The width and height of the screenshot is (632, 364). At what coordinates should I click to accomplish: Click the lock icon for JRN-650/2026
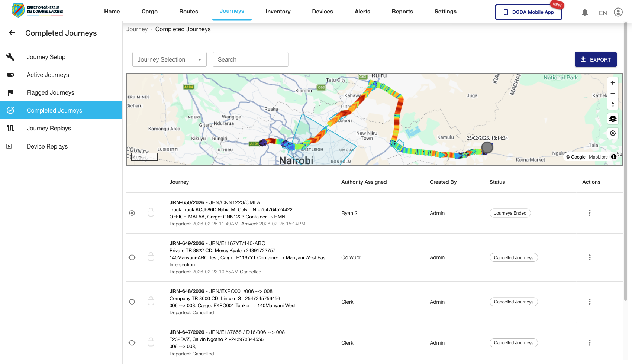click(x=151, y=212)
